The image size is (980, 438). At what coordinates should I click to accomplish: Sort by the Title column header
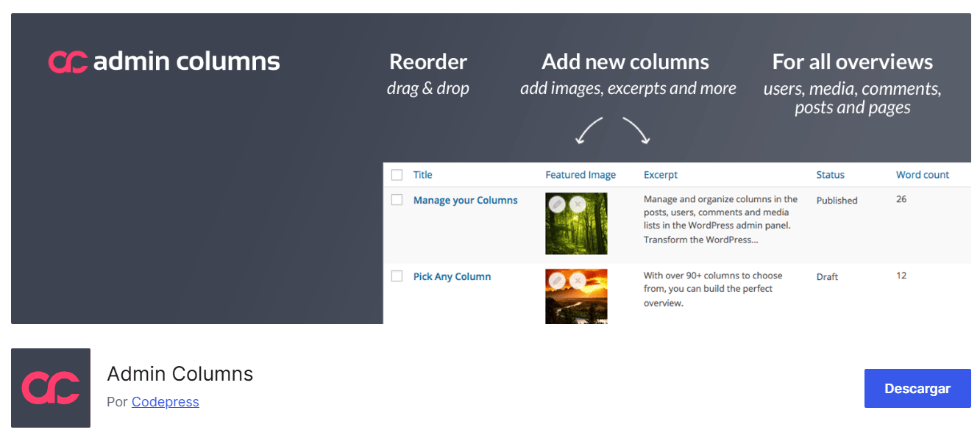click(422, 175)
